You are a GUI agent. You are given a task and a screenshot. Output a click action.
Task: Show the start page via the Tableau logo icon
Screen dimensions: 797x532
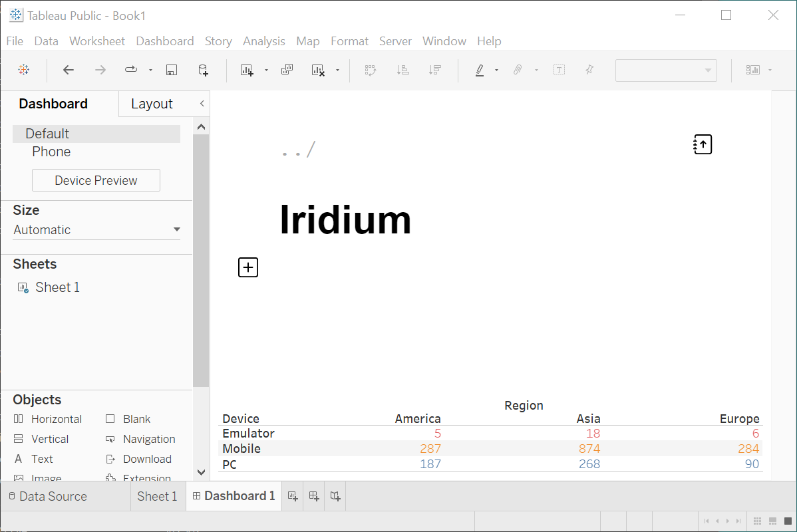pyautogui.click(x=23, y=69)
